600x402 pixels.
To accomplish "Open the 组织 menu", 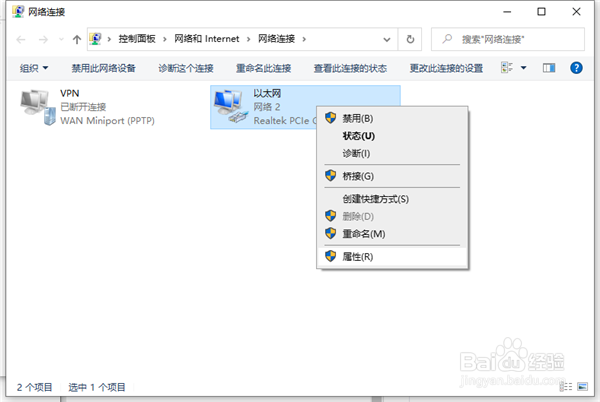I will coord(34,68).
